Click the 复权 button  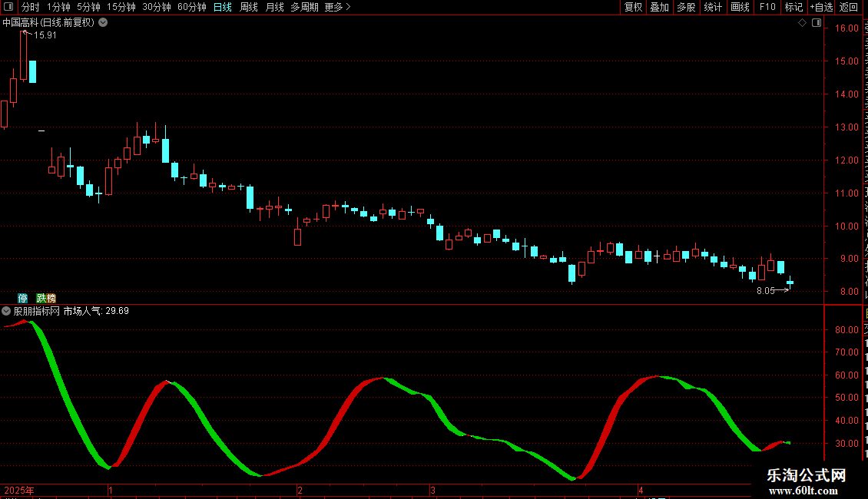(x=633, y=7)
